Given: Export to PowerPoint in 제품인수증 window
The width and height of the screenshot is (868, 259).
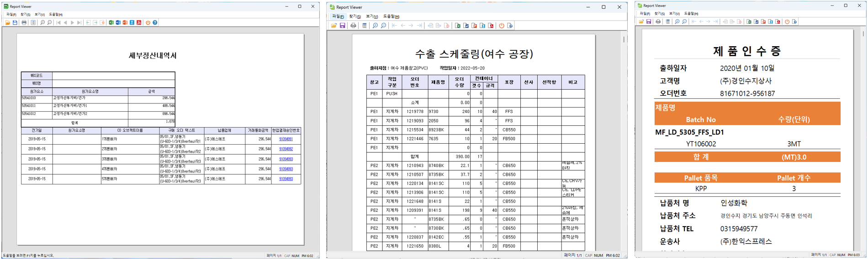Looking at the screenshot, I should click(x=763, y=22).
